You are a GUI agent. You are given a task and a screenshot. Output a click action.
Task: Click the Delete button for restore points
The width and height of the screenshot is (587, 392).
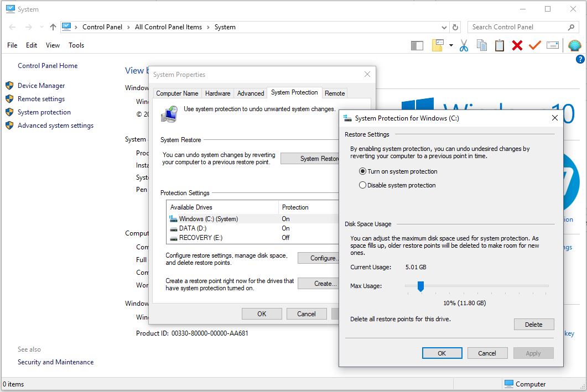[x=533, y=324]
